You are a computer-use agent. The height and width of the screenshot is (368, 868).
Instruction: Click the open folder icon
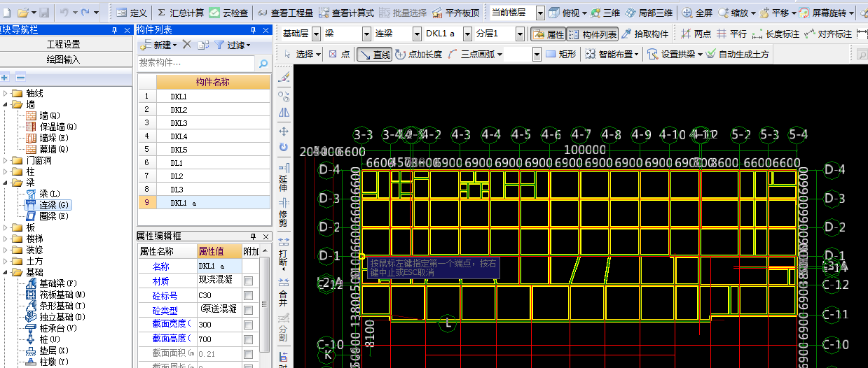22,13
